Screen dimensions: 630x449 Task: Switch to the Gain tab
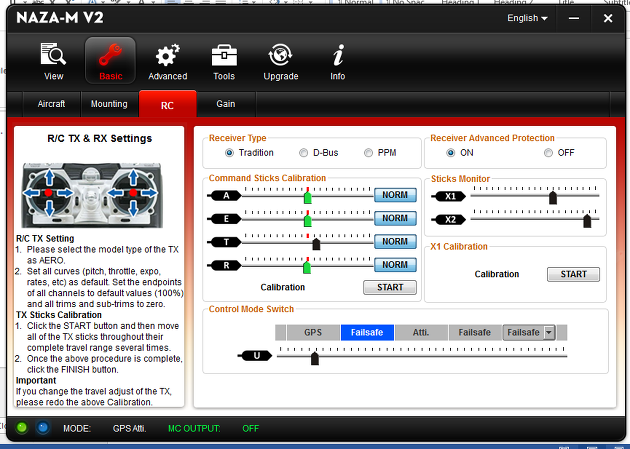tap(226, 104)
